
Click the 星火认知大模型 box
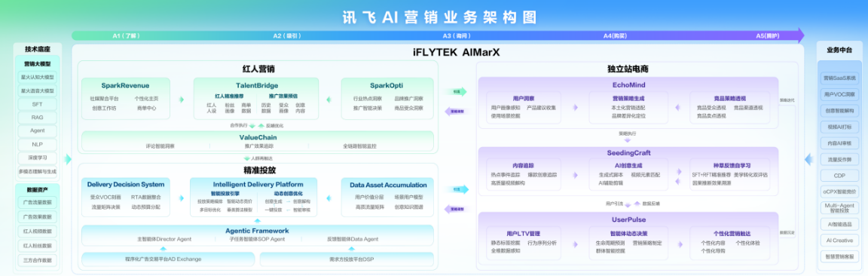[x=38, y=77]
